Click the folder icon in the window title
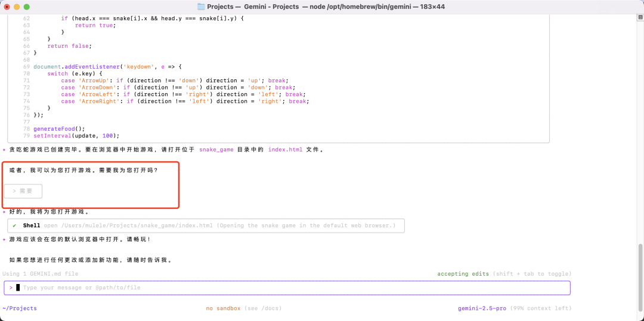Screen dimensions: 644x321 pyautogui.click(x=201, y=7)
